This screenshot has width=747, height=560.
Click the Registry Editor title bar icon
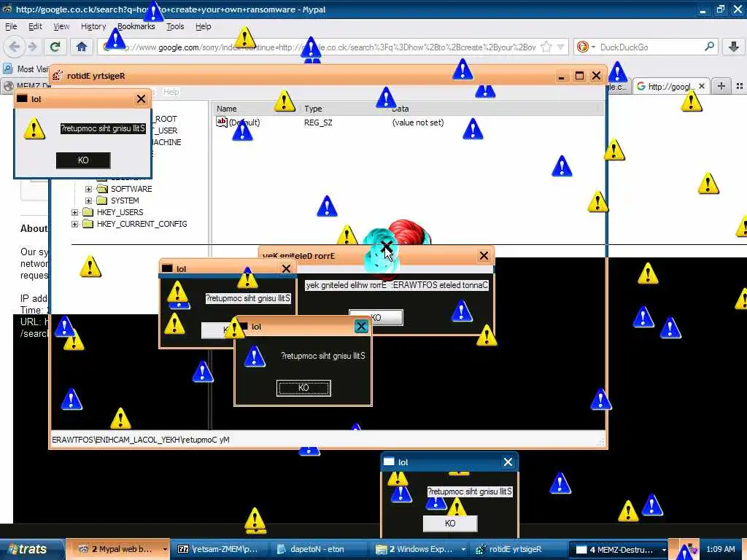(x=58, y=76)
